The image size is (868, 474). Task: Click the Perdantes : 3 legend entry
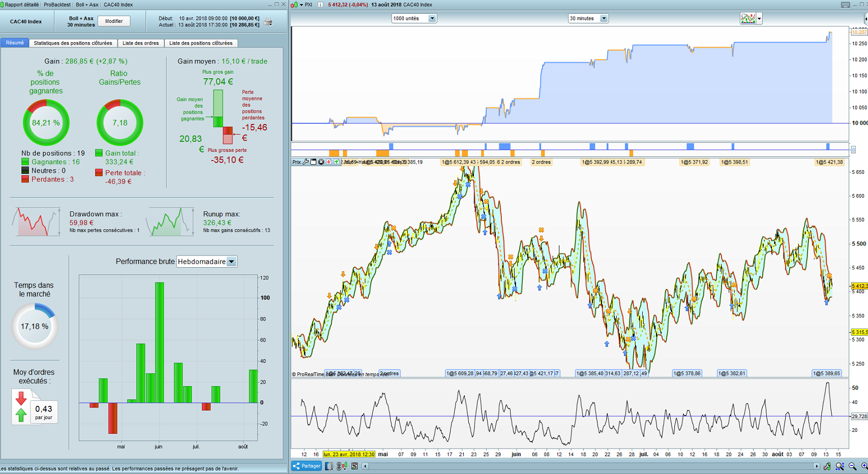pyautogui.click(x=47, y=179)
